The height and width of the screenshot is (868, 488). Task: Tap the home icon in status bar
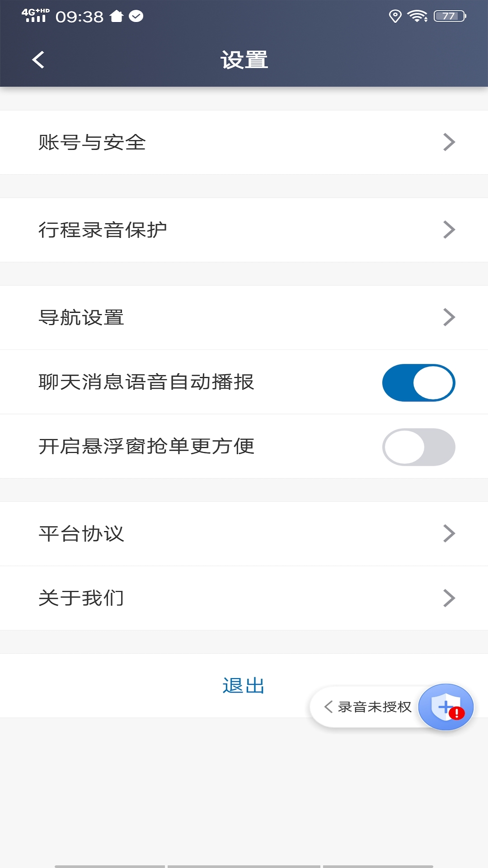(117, 17)
